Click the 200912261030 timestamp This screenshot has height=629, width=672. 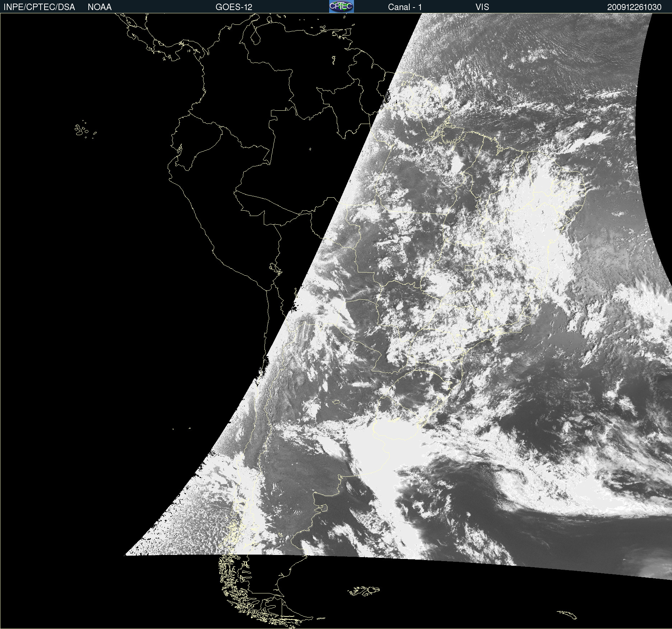pyautogui.click(x=634, y=7)
